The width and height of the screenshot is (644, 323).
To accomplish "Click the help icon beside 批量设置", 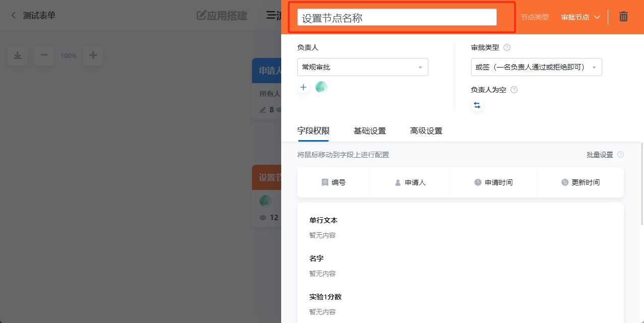I will (x=621, y=155).
